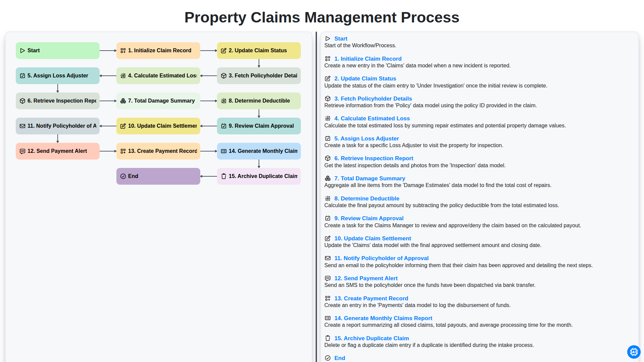Click the check-circle icon in the End node

click(123, 176)
